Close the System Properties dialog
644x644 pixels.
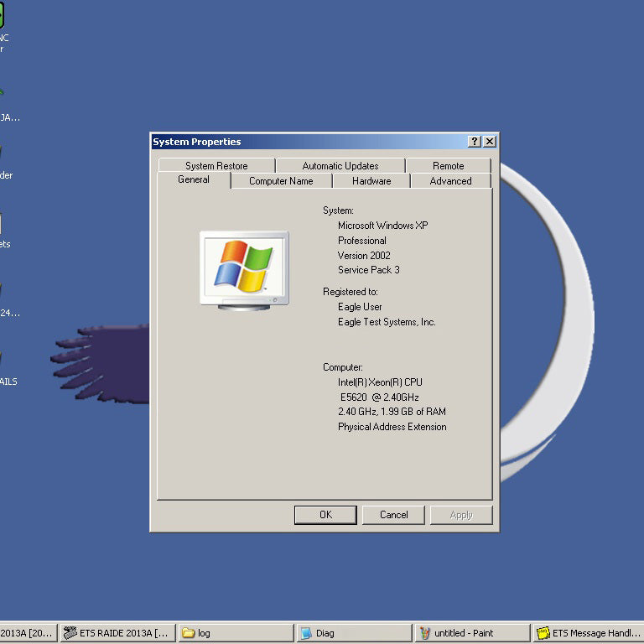pyautogui.click(x=490, y=142)
